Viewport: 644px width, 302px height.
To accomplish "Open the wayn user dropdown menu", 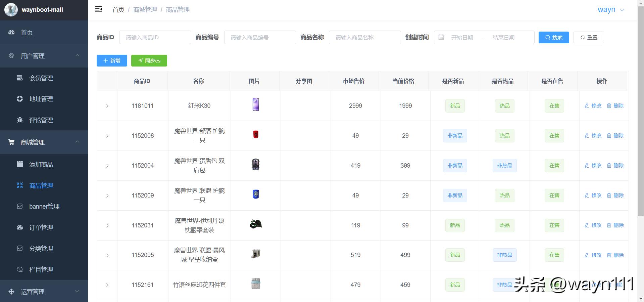I will pos(610,10).
